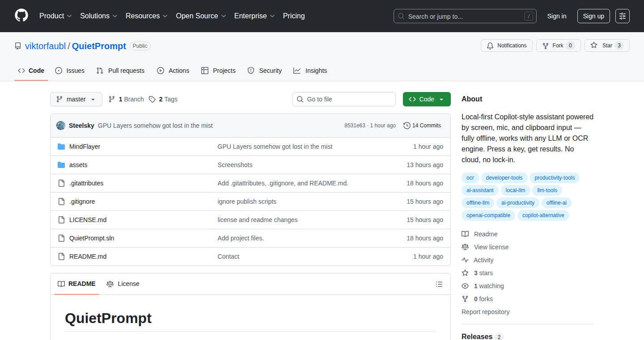Click file icon for .gitignore
The height and width of the screenshot is (340, 644).
[x=61, y=201]
